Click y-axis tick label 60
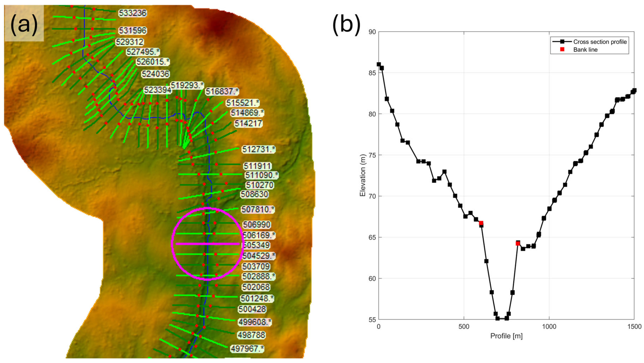644x363 pixels. tap(372, 278)
